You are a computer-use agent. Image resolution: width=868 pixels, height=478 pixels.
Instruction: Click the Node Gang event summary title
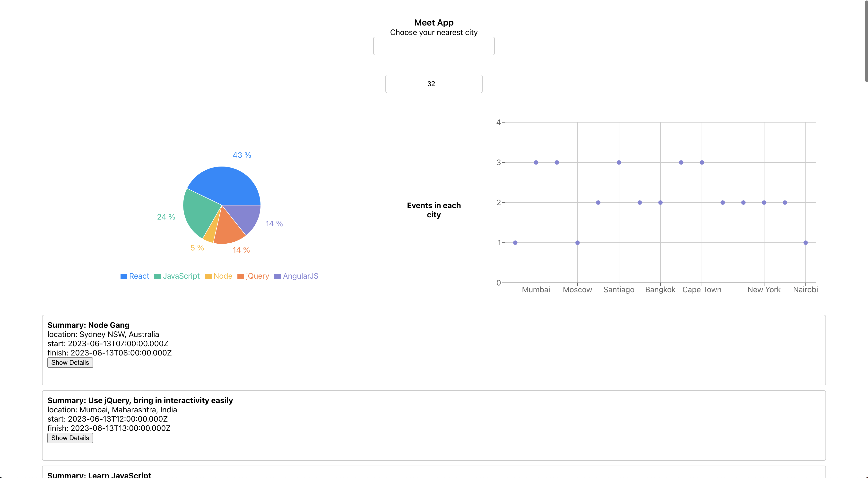(88, 325)
